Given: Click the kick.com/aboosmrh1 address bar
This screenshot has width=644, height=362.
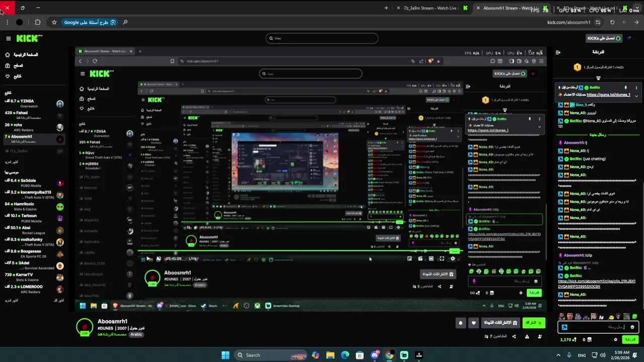Looking at the screenshot, I should click(569, 22).
